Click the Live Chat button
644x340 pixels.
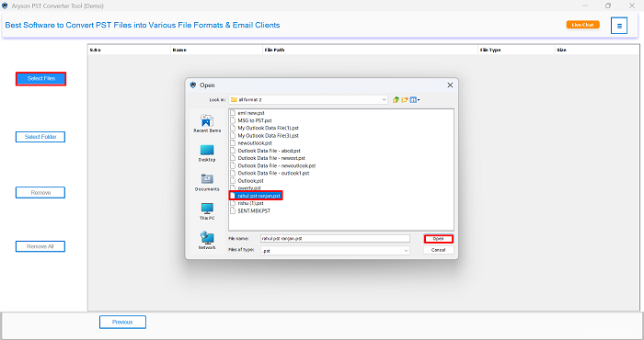[582, 25]
